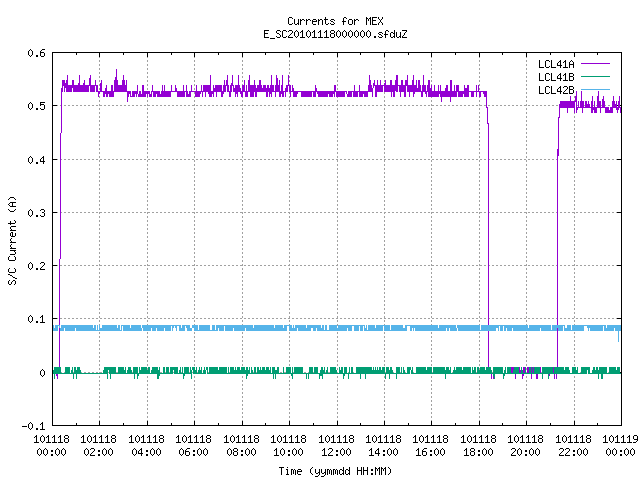Click the x-axis tick 101118 06:00
The height and width of the screenshot is (480, 640).
(x=193, y=445)
